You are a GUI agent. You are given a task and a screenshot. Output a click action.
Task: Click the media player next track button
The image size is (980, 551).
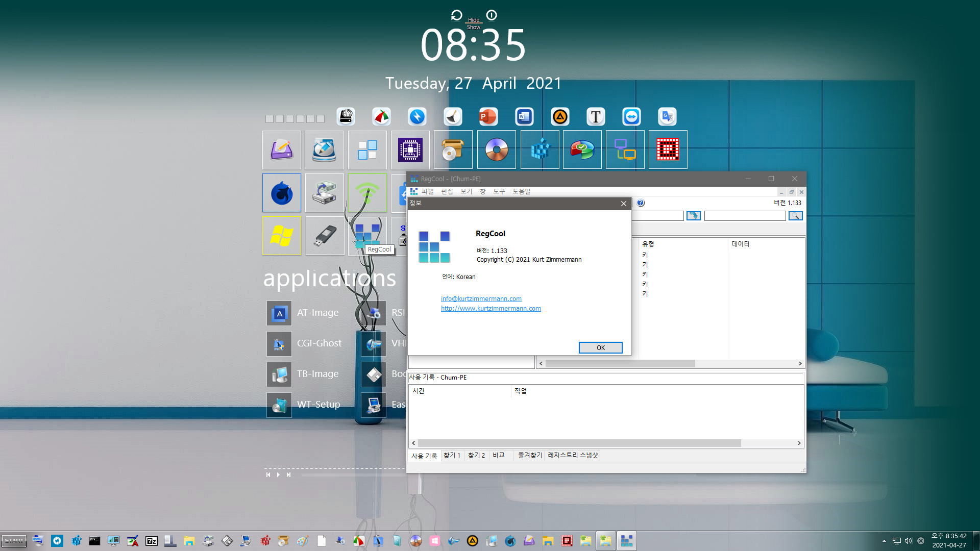pyautogui.click(x=288, y=474)
